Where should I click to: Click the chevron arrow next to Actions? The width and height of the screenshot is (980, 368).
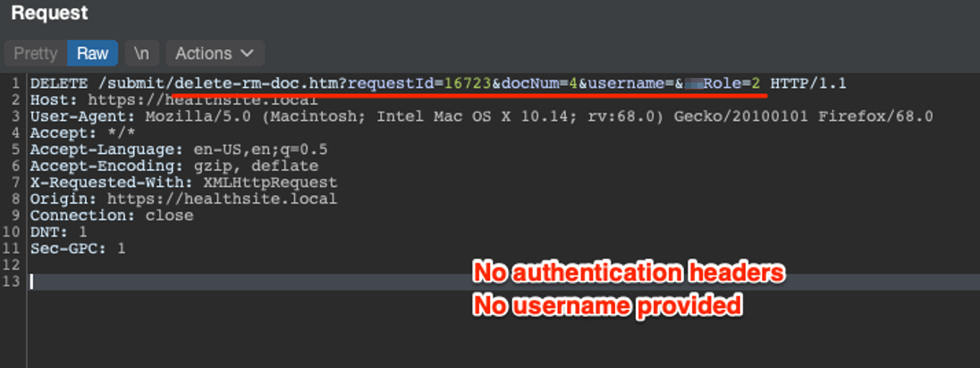[x=248, y=54]
